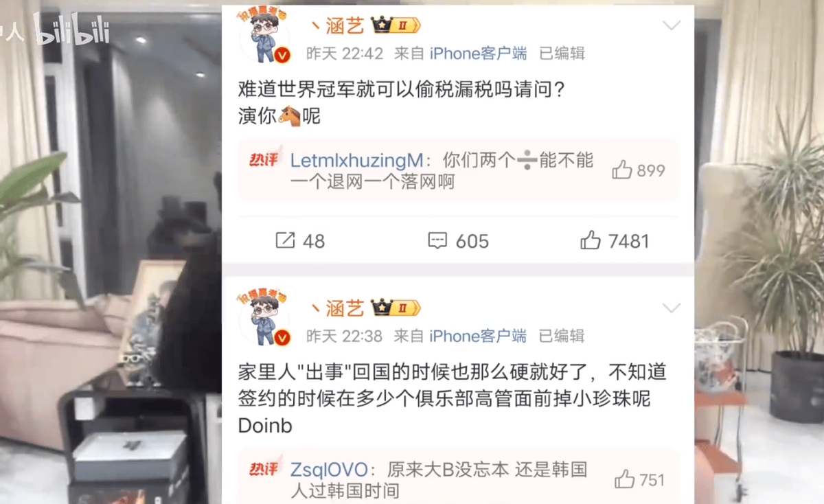
Task: Open the first post's avatar of 涵艺
Action: [x=264, y=38]
